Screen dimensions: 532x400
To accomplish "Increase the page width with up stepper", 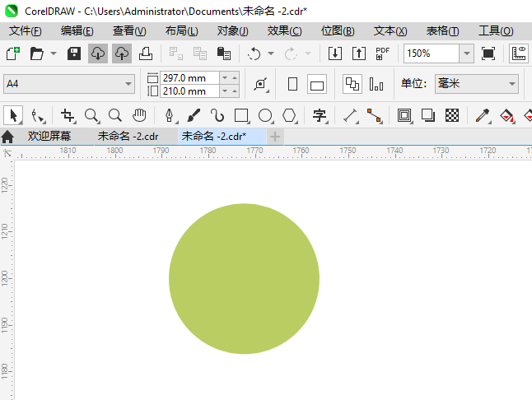I will click(x=235, y=78).
